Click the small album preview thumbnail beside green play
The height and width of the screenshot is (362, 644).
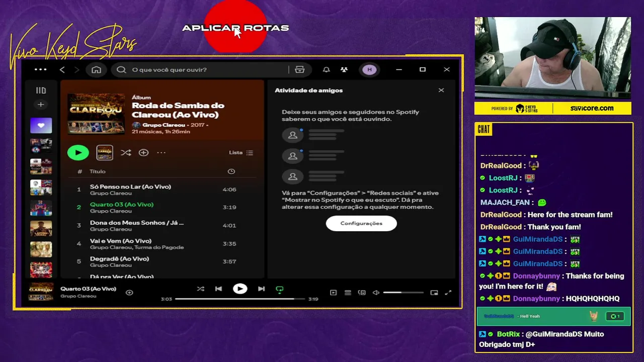click(105, 152)
